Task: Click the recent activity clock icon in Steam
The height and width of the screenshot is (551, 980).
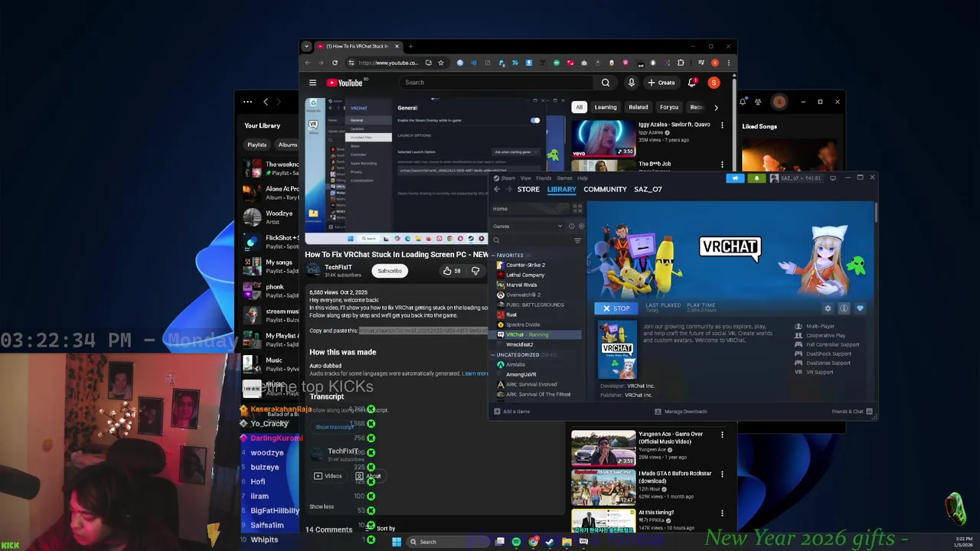Action: coord(572,226)
